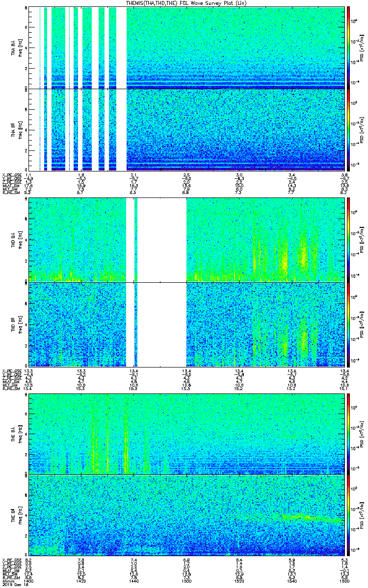The width and height of the screenshot is (368, 588).
Task: Click the PSD [nT²/Hz] label beside THE B∥
Action: [362, 515]
